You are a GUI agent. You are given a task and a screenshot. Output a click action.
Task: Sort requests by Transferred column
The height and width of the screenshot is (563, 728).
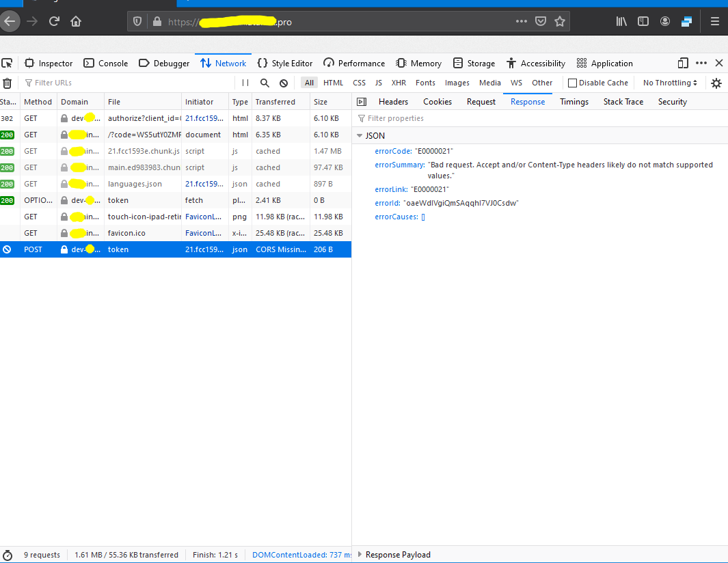pos(280,102)
